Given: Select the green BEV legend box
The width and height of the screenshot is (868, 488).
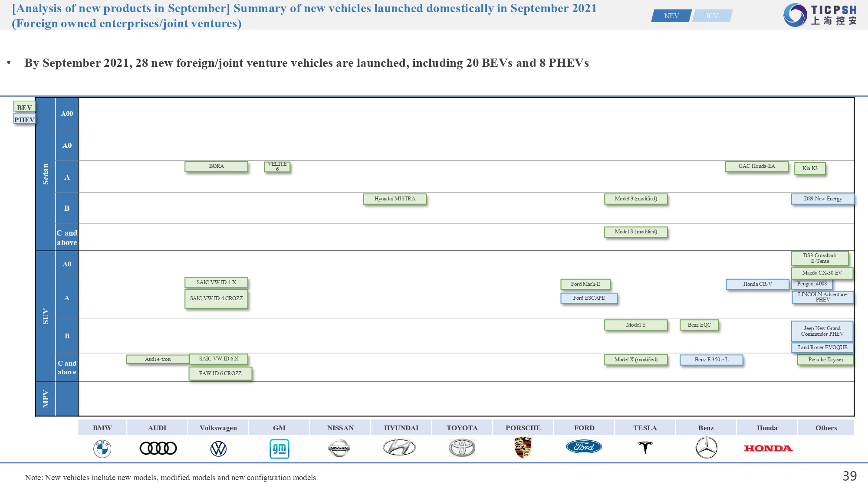Looking at the screenshot, I should point(24,107).
